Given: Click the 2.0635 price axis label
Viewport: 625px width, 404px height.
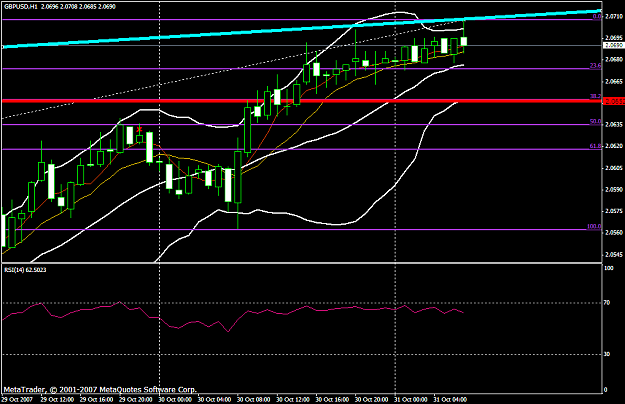Looking at the screenshot, I should click(x=614, y=124).
